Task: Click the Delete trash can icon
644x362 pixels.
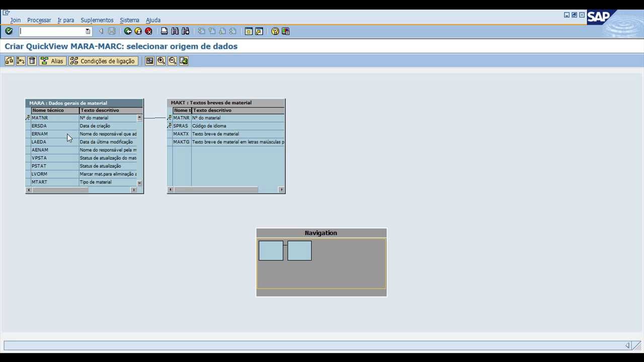Action: click(x=32, y=61)
